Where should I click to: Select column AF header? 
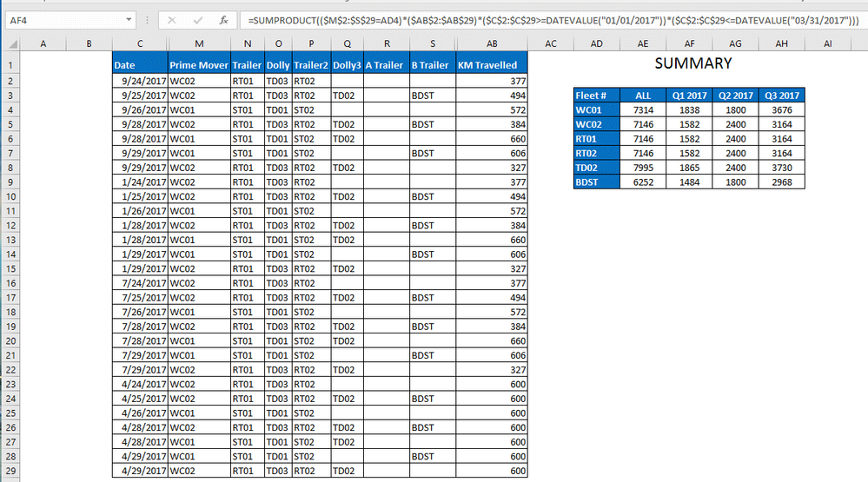[689, 43]
